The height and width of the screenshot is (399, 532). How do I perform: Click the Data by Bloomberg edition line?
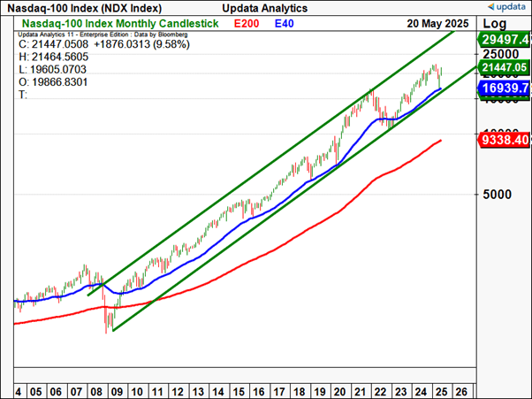coord(103,35)
